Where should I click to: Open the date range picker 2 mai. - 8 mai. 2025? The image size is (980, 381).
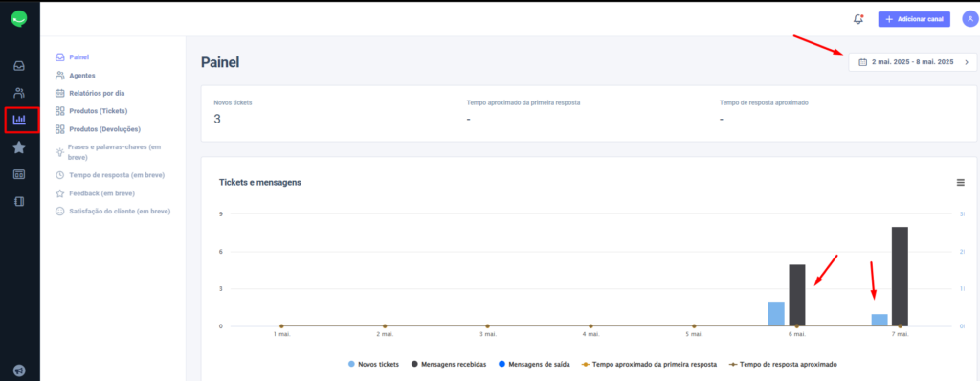click(912, 62)
